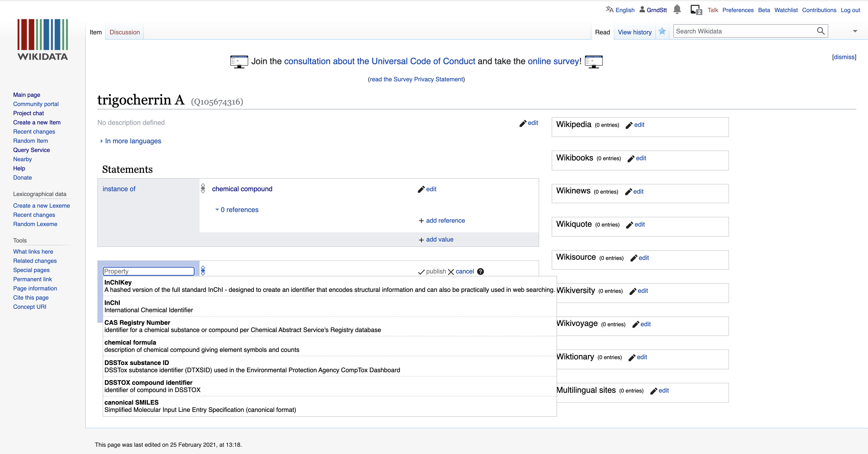
Task: Open the chemical compound value link
Action: tap(242, 189)
